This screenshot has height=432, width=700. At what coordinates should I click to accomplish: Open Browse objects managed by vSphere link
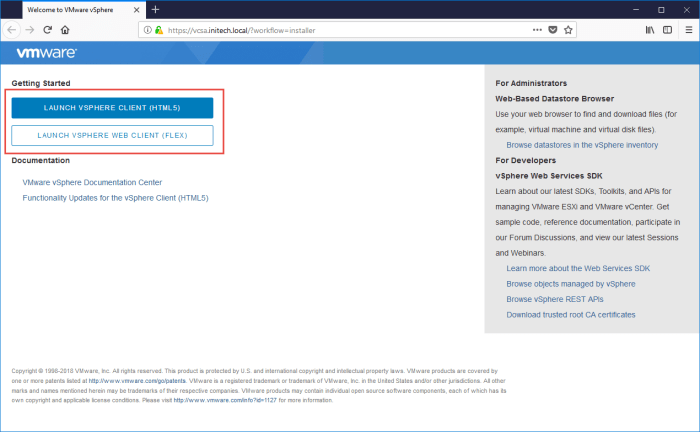click(x=571, y=284)
